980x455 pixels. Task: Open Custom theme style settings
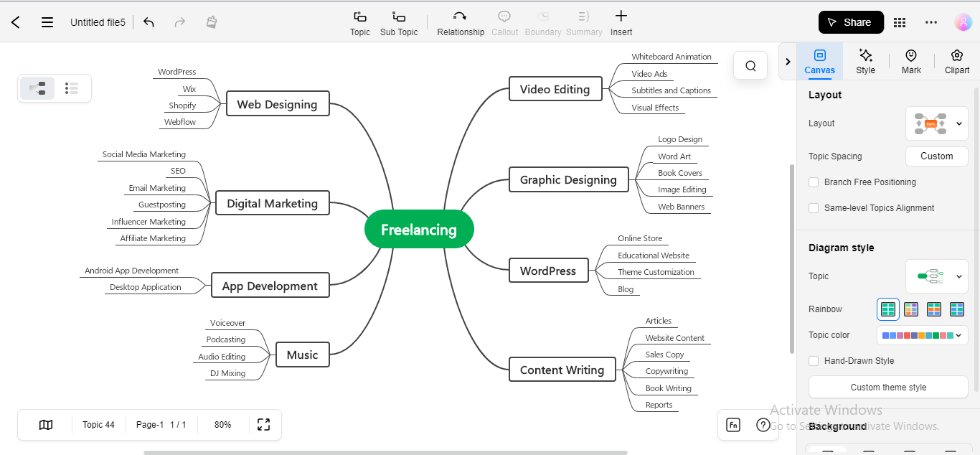pyautogui.click(x=887, y=387)
